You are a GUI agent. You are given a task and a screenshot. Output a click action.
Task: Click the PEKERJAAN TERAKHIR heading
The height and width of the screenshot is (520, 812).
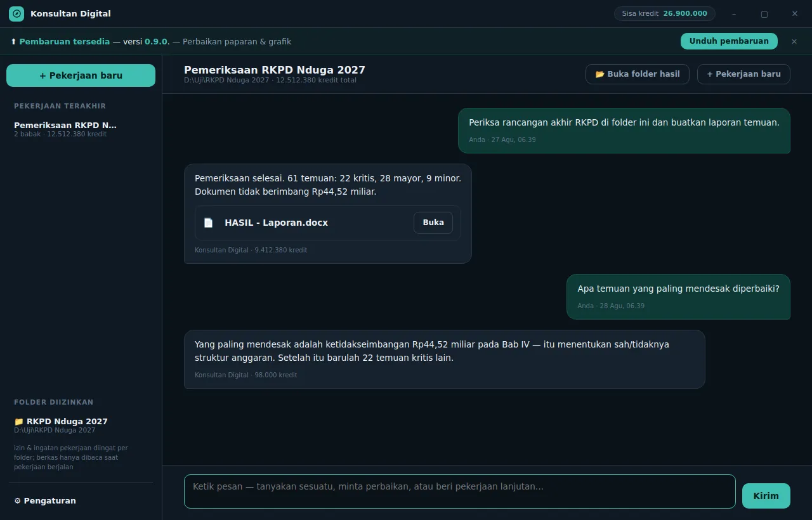(60, 106)
